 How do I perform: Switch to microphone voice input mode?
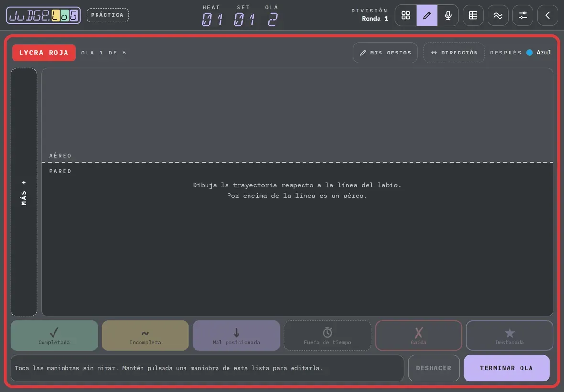pos(448,15)
